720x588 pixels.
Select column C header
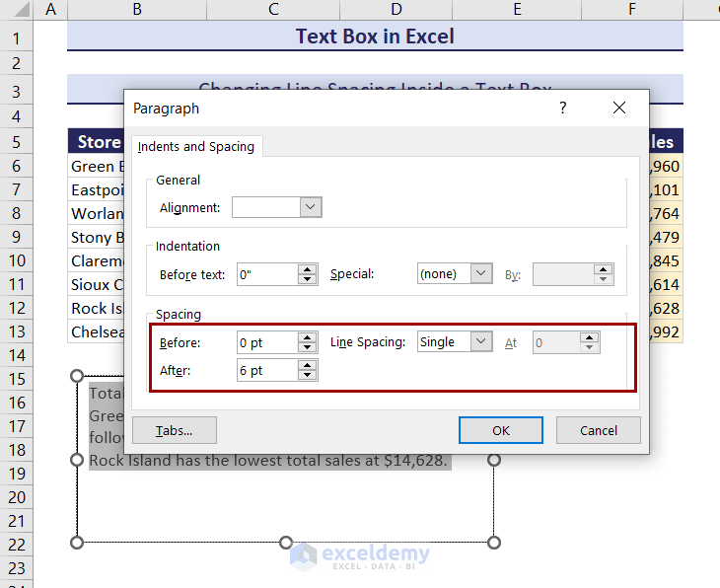(x=273, y=9)
